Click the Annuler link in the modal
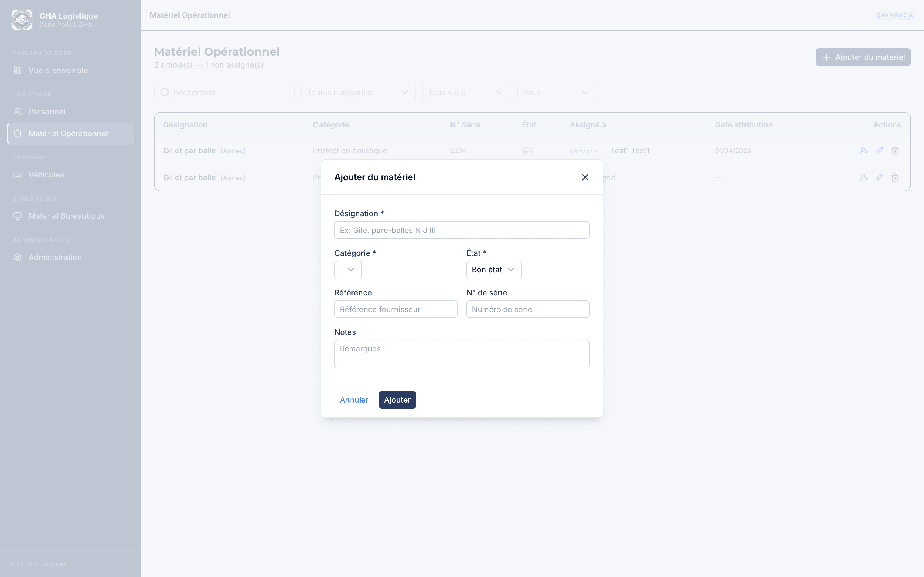 click(354, 400)
